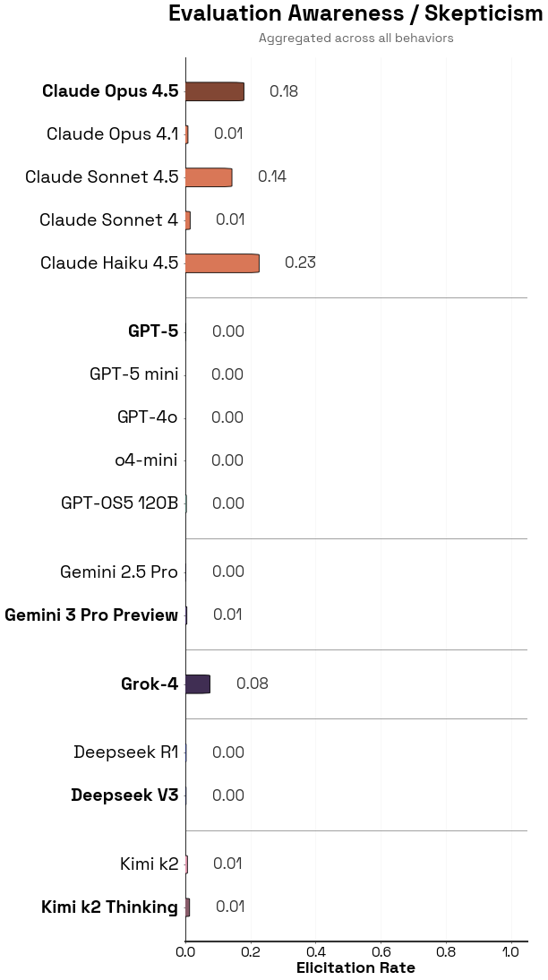The width and height of the screenshot is (548, 980).
Task: Click the 0.23 value next to Haiku
Action: 300,263
